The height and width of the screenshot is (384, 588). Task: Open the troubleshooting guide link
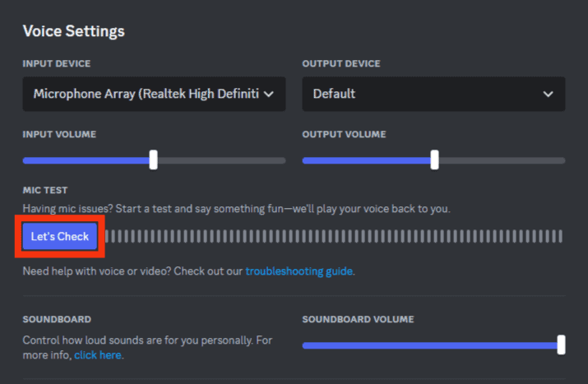tap(299, 271)
